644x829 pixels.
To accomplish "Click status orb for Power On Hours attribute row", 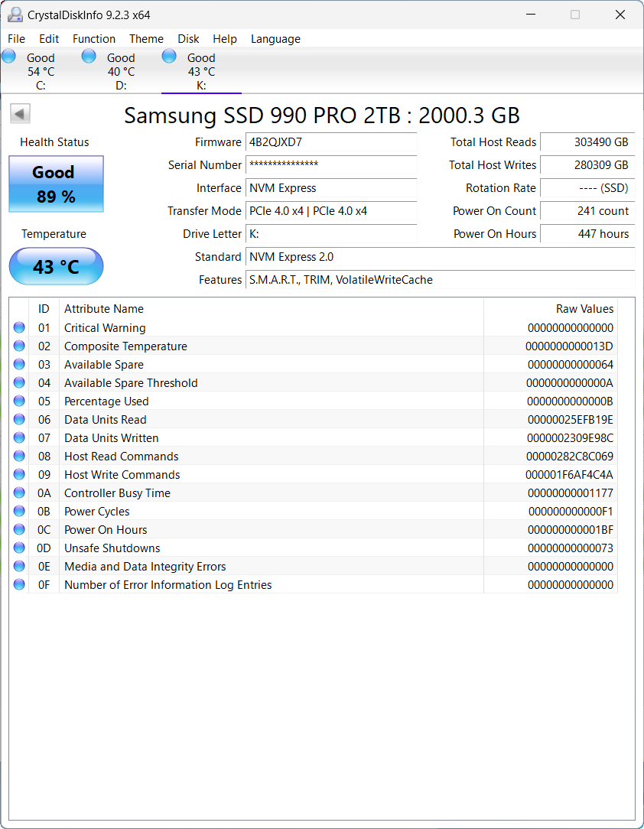I will (19, 529).
